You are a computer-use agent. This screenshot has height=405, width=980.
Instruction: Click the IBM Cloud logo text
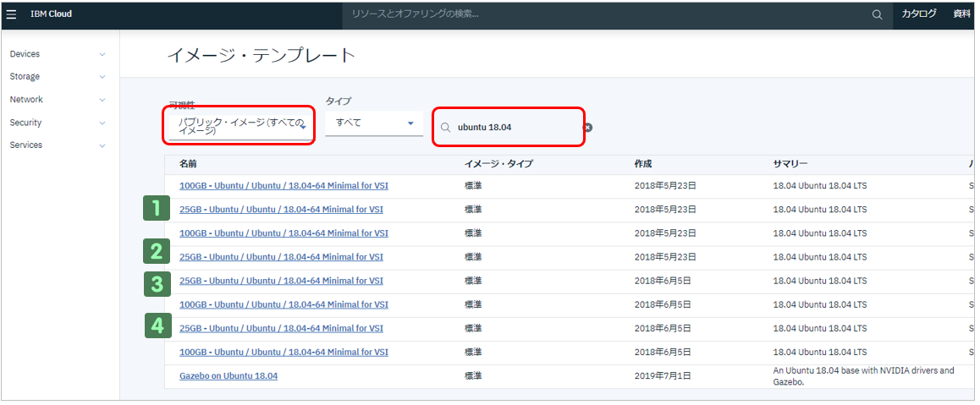(52, 14)
